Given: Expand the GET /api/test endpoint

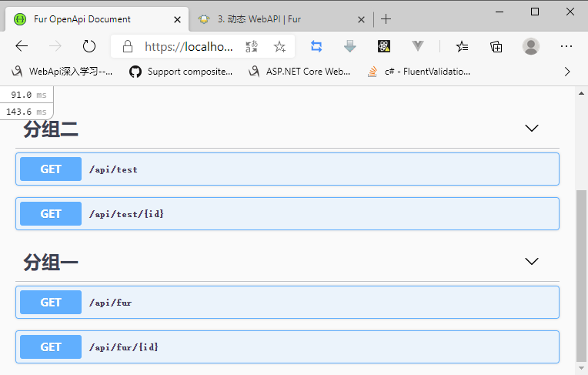Looking at the screenshot, I should [287, 169].
